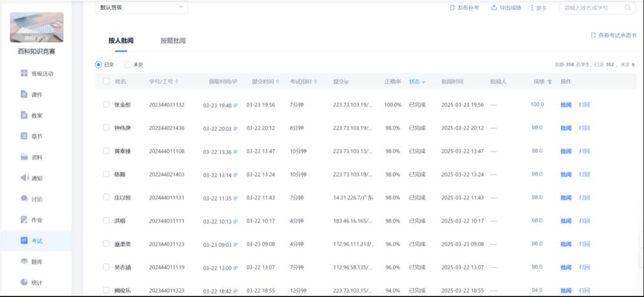Select the 按人批阅 tab
Image resolution: width=644 pixels, height=297 pixels.
(121, 41)
